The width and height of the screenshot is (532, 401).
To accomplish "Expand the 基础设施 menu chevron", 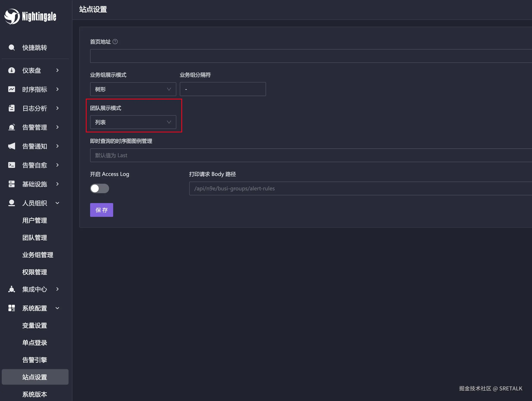I will 57,184.
